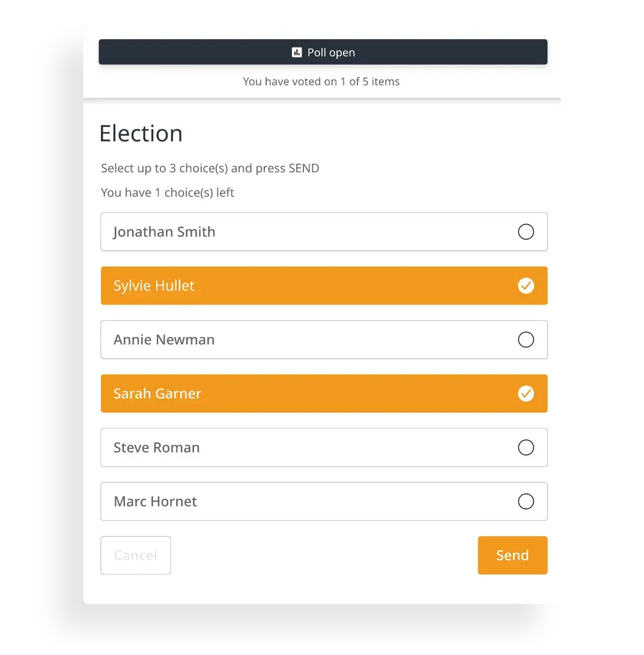Screen dimensions: 644x655
Task: Click the Select up to 3 choices instruction
Action: coord(210,168)
